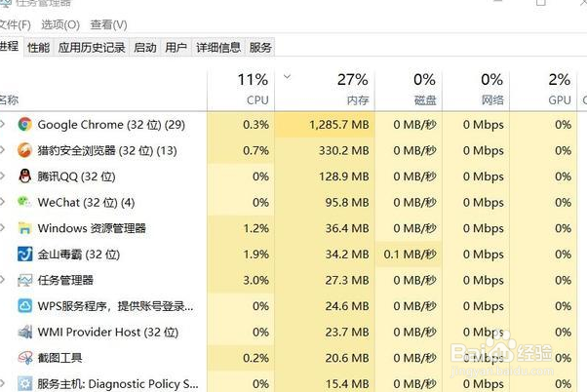Select the 服务主机: Diagnostic Policy row name

coord(118,384)
